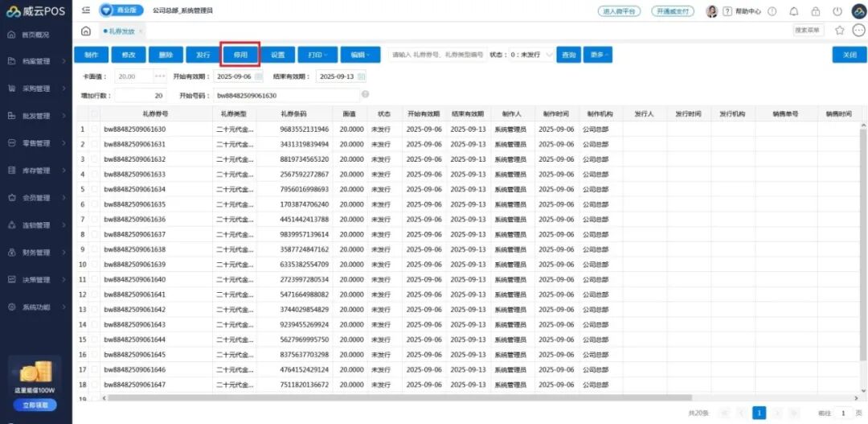Check the checkbox for row 5
The image size is (868, 424).
tap(95, 189)
